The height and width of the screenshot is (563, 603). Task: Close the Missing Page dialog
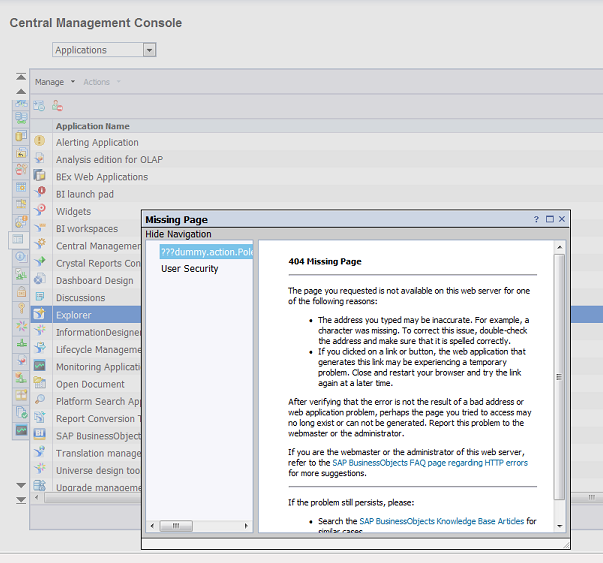(x=562, y=219)
